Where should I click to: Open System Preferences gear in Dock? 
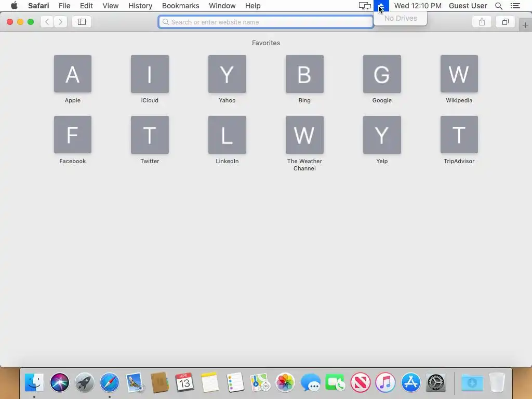click(436, 382)
